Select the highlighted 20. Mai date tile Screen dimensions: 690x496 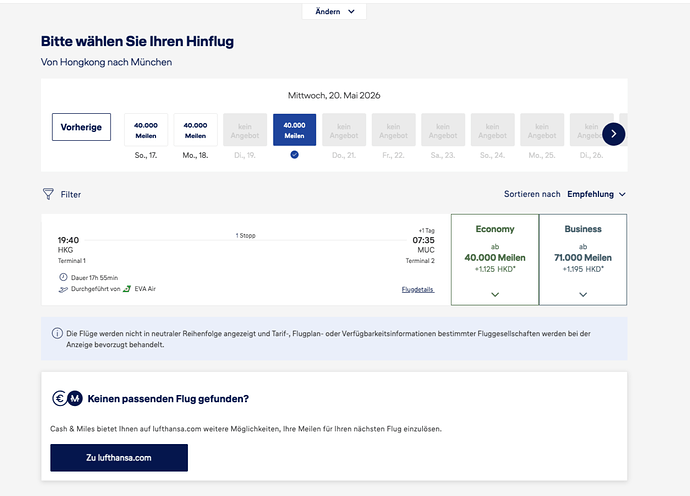click(294, 130)
